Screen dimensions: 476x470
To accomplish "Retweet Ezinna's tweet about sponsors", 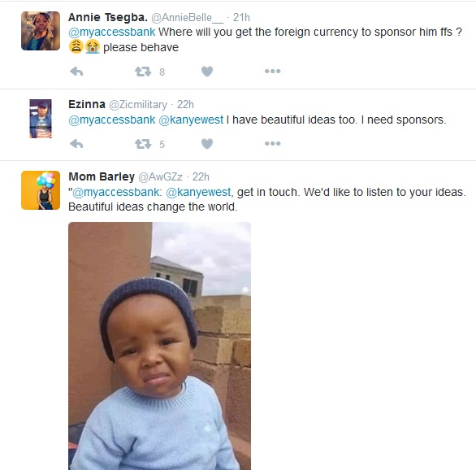I will pyautogui.click(x=143, y=144).
